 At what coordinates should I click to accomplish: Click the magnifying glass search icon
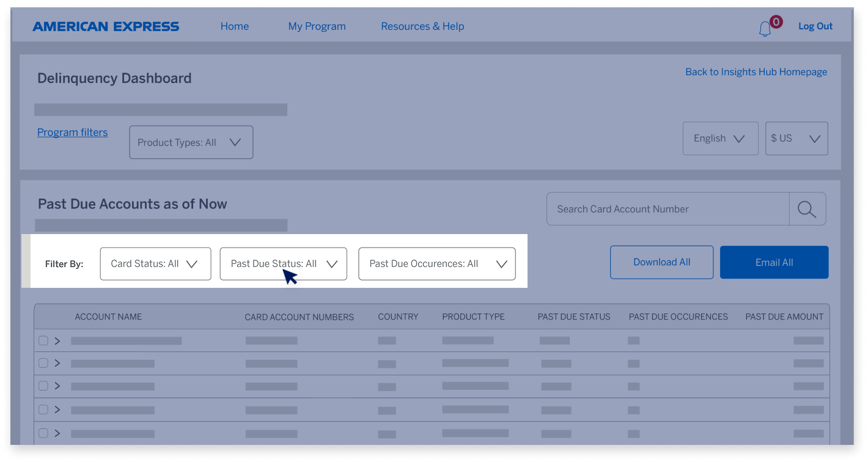[807, 208]
